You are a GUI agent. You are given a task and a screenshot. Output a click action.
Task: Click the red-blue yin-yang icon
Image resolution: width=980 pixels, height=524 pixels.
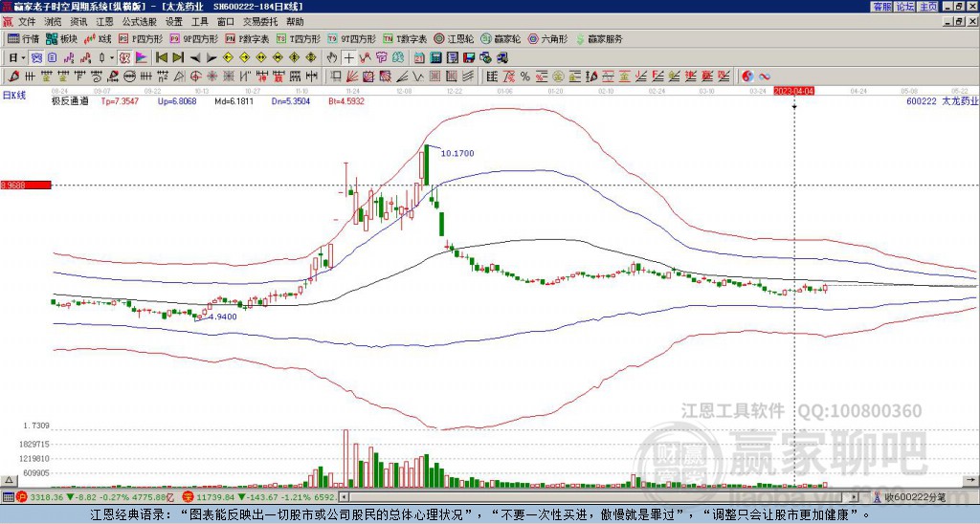tap(747, 76)
